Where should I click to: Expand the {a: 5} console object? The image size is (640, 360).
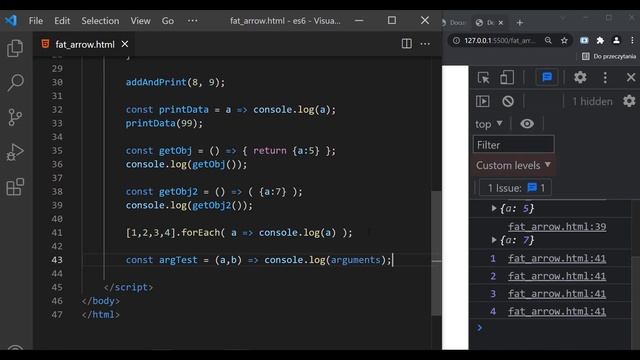(x=494, y=208)
